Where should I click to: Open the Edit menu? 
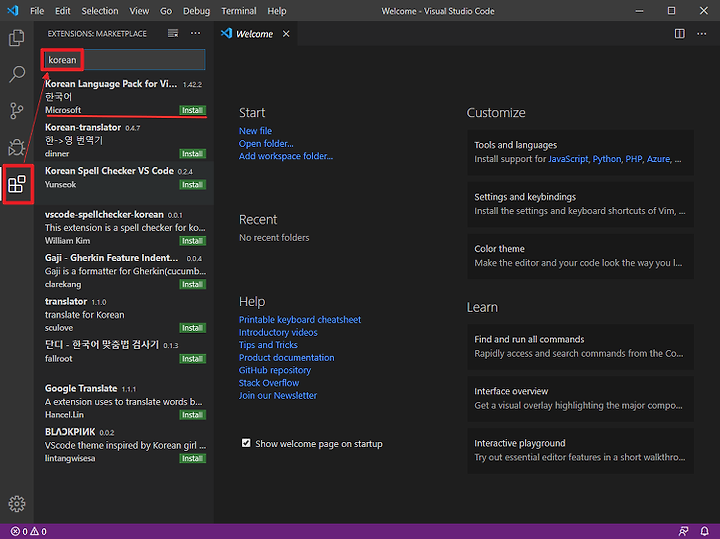[x=62, y=11]
